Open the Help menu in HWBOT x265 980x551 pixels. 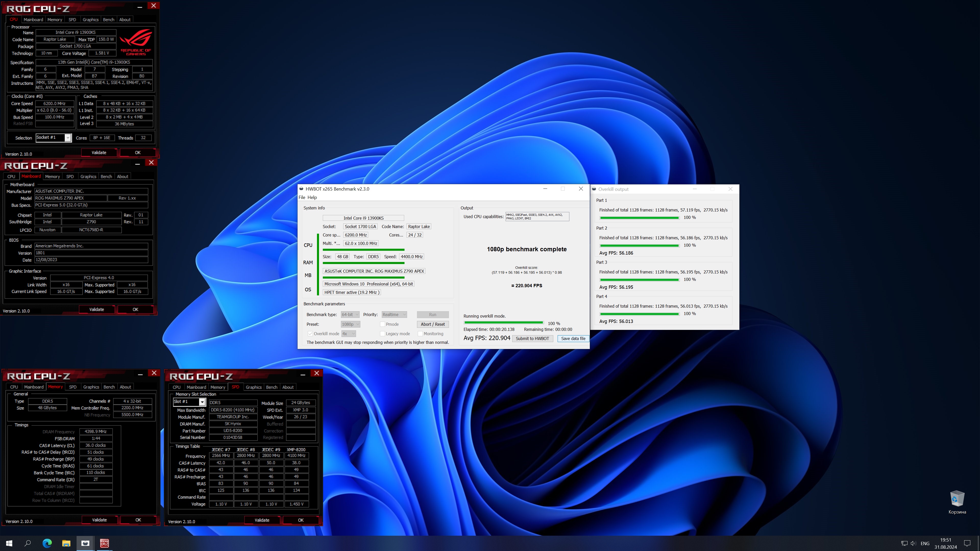click(x=312, y=197)
